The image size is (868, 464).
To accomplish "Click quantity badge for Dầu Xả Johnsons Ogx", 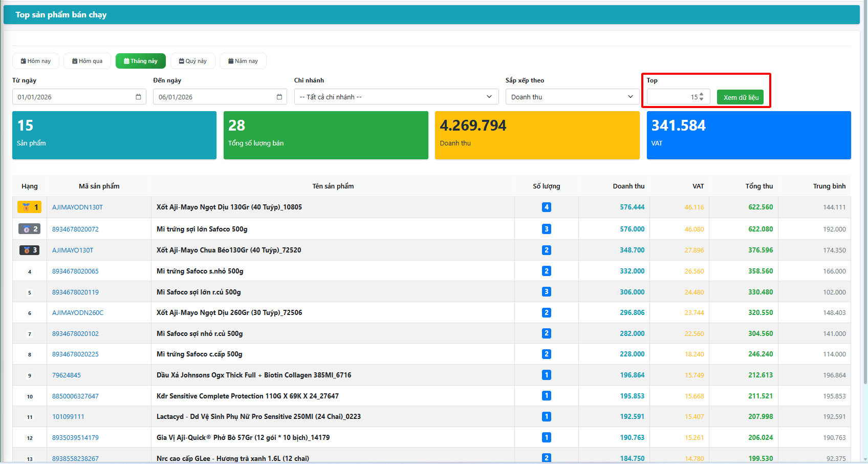I will (546, 375).
